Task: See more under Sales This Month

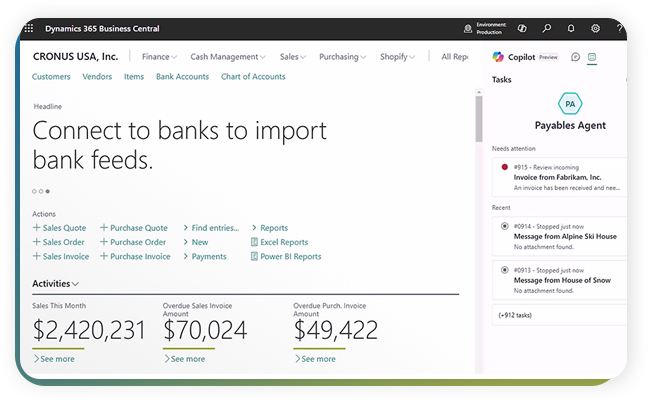Action: click(54, 359)
